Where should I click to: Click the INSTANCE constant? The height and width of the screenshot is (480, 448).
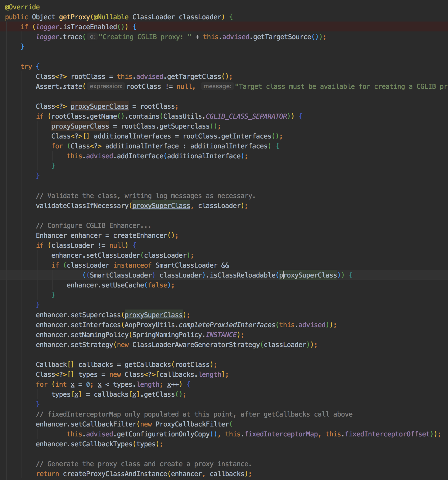click(221, 335)
